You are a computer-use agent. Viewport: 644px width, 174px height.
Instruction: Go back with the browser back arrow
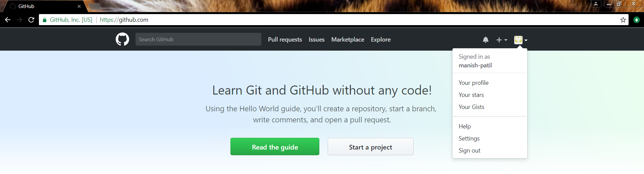[8, 20]
